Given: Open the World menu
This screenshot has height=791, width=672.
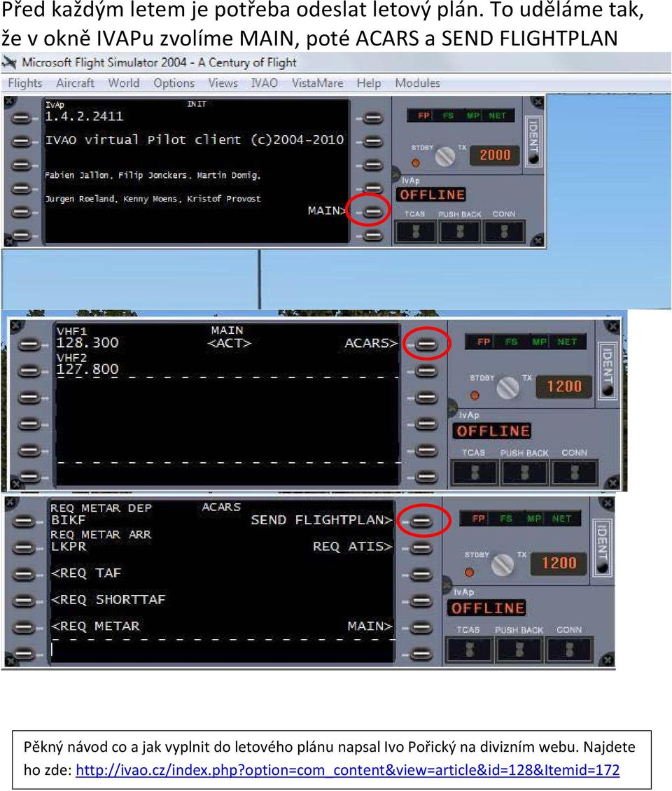Looking at the screenshot, I should pyautogui.click(x=124, y=83).
